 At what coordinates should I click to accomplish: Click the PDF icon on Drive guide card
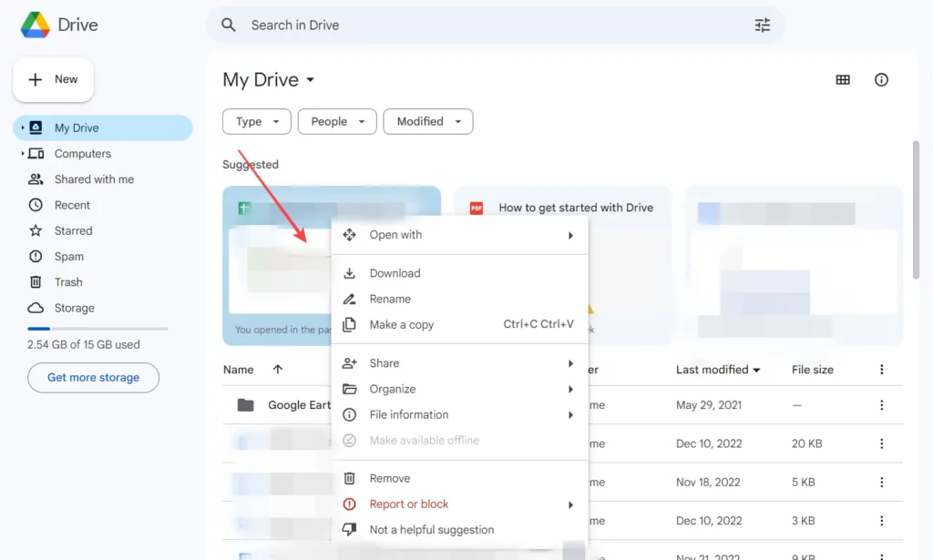[x=476, y=209]
